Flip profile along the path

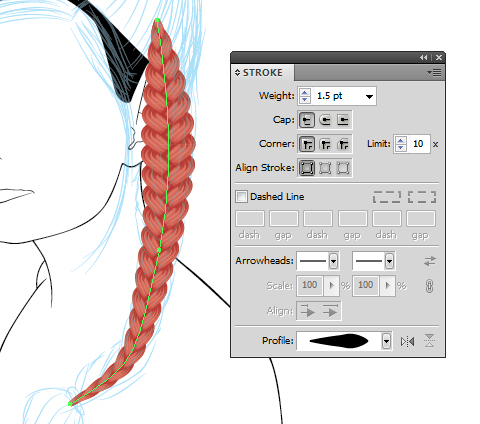click(408, 341)
